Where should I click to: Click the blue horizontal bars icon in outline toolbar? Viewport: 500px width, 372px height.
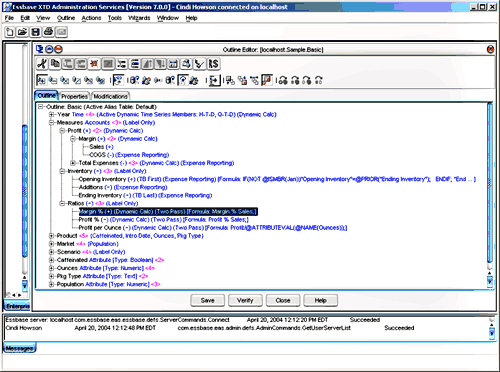pyautogui.click(x=134, y=64)
